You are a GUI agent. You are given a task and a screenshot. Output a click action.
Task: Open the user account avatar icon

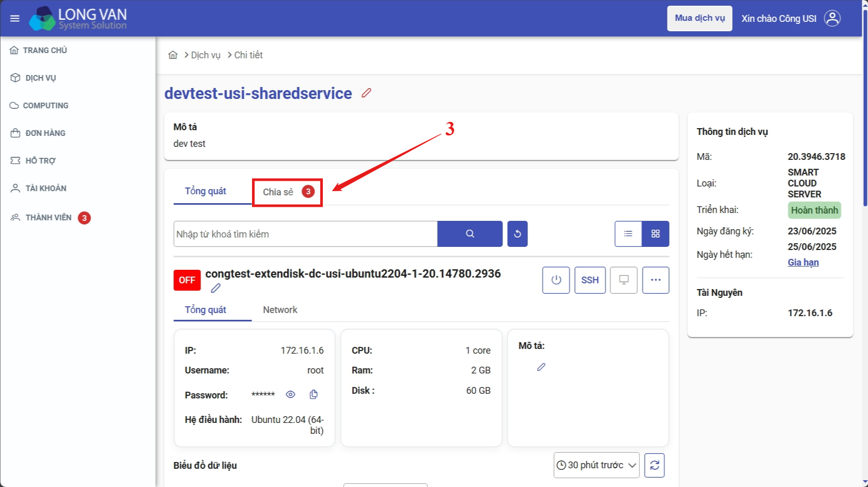(x=832, y=18)
